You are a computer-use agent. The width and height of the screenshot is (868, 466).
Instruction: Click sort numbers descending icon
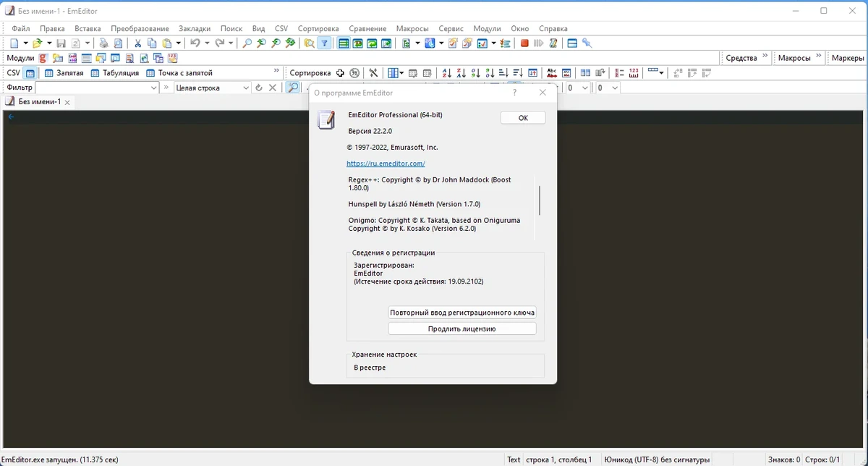(490, 73)
